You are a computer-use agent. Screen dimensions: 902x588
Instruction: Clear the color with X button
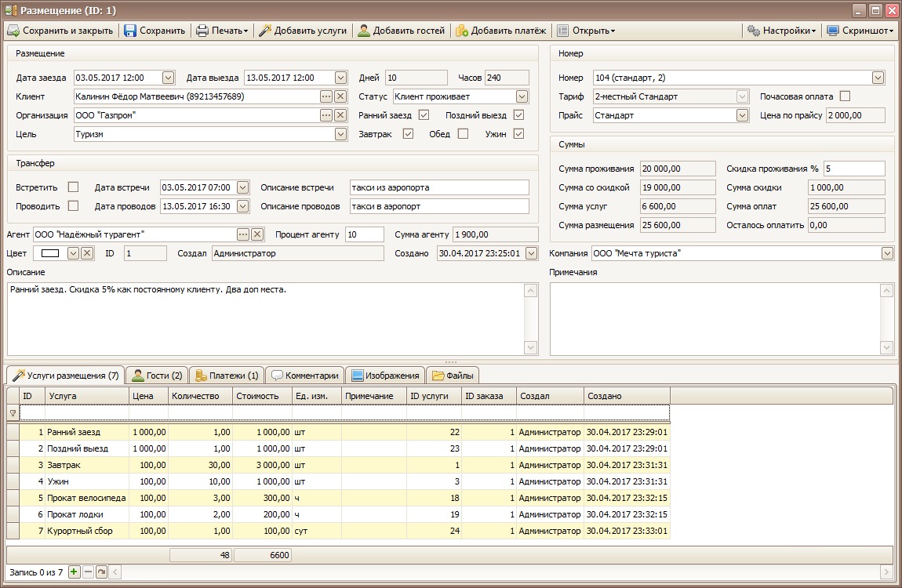click(x=87, y=253)
